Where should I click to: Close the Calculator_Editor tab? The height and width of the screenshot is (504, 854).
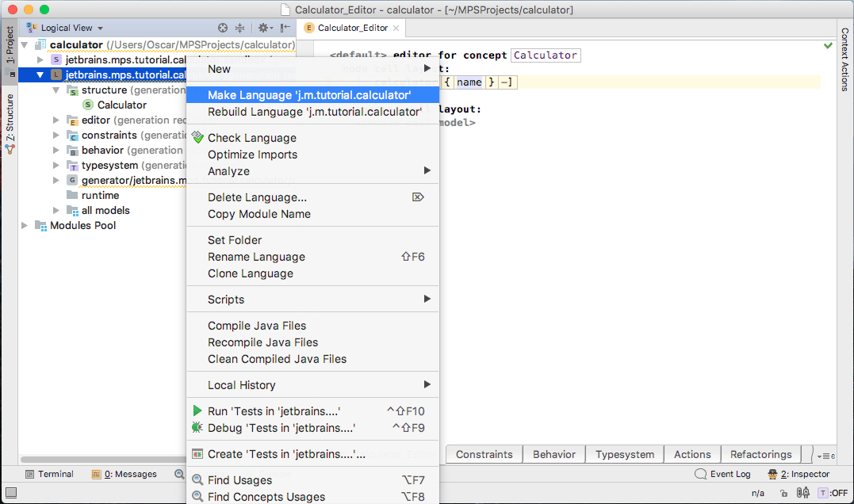point(396,28)
